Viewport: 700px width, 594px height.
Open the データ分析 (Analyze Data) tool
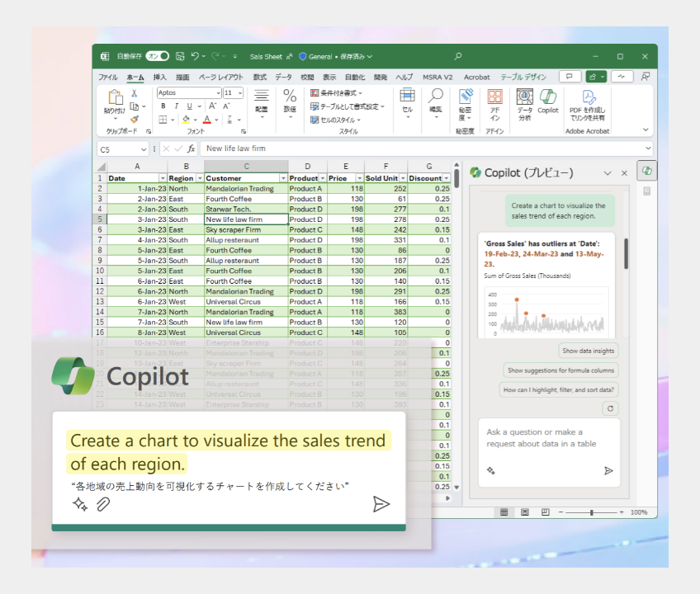(x=524, y=101)
